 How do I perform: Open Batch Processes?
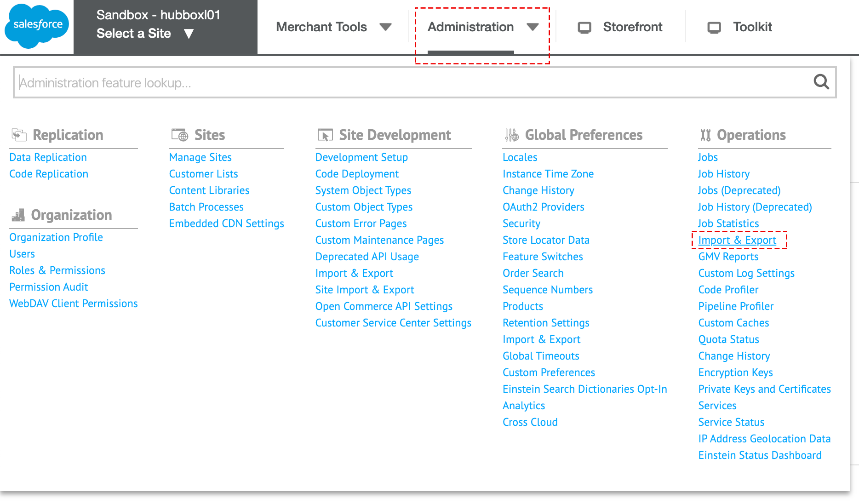pyautogui.click(x=206, y=207)
